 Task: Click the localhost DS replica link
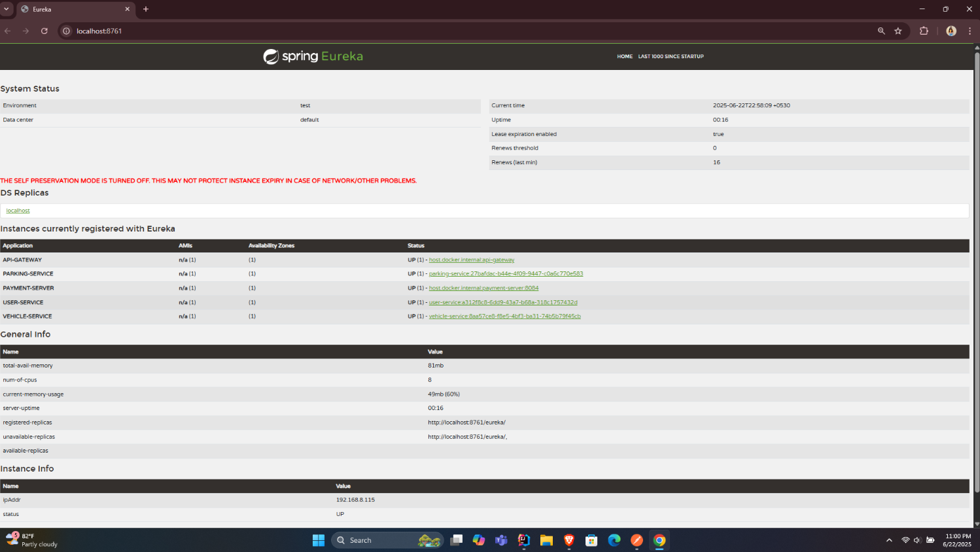[x=18, y=211]
